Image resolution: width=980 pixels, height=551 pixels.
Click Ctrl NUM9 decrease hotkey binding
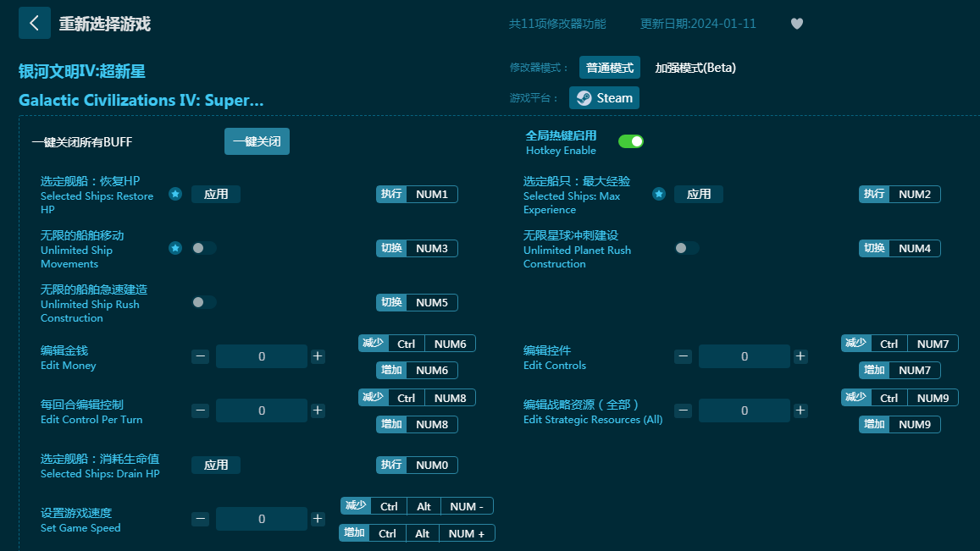900,398
